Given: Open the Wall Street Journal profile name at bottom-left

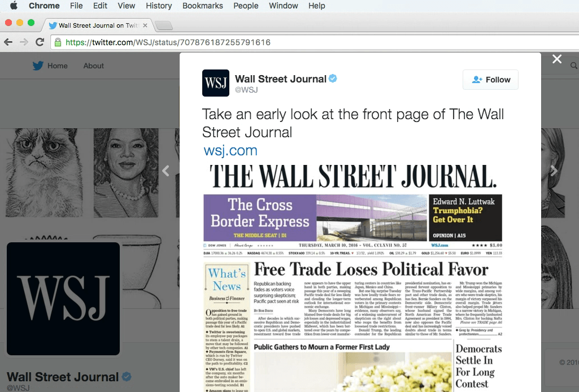Looking at the screenshot, I should 63,377.
